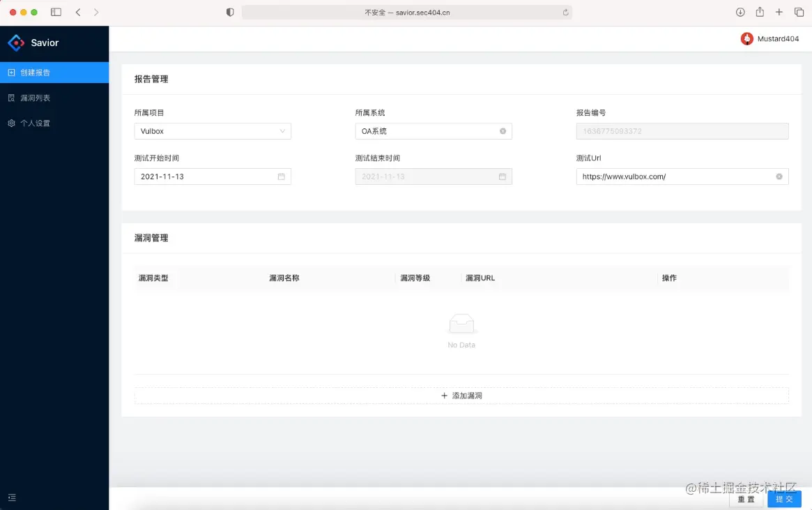Select 创建报告 in the sidebar

(54, 73)
